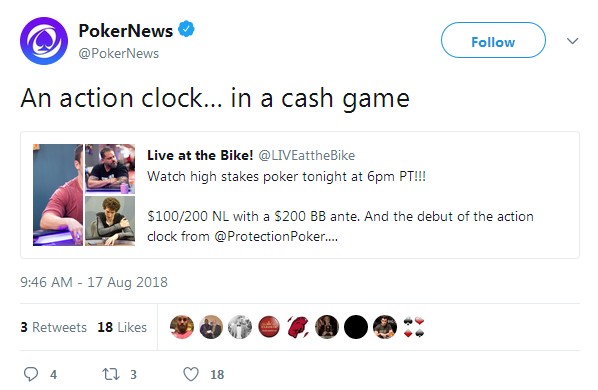Follow the PokerNews account

coord(493,40)
